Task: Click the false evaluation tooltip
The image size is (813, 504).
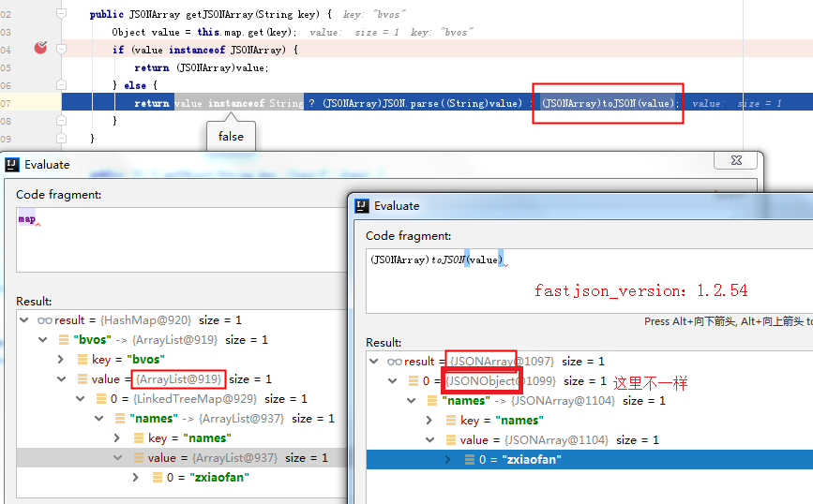Action: tap(231, 136)
